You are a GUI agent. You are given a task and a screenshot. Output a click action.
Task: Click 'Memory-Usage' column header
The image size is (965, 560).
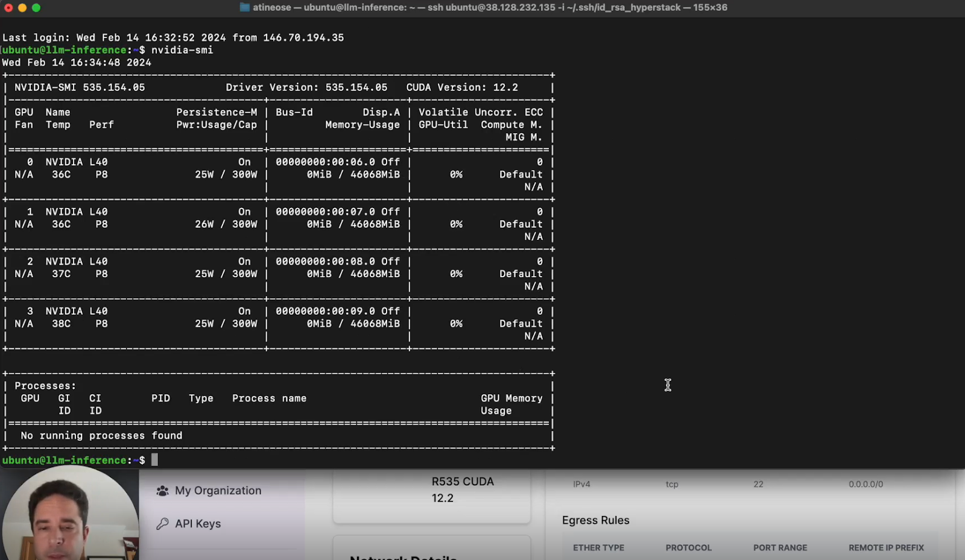coord(362,125)
